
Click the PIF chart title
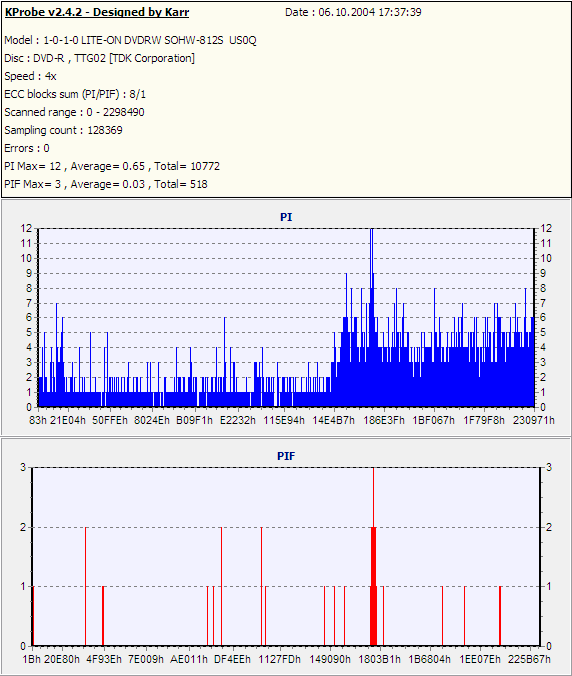point(286,456)
